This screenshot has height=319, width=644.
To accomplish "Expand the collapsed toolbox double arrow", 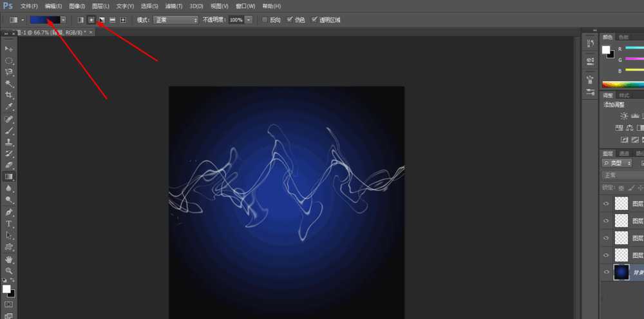I will tap(6, 34).
